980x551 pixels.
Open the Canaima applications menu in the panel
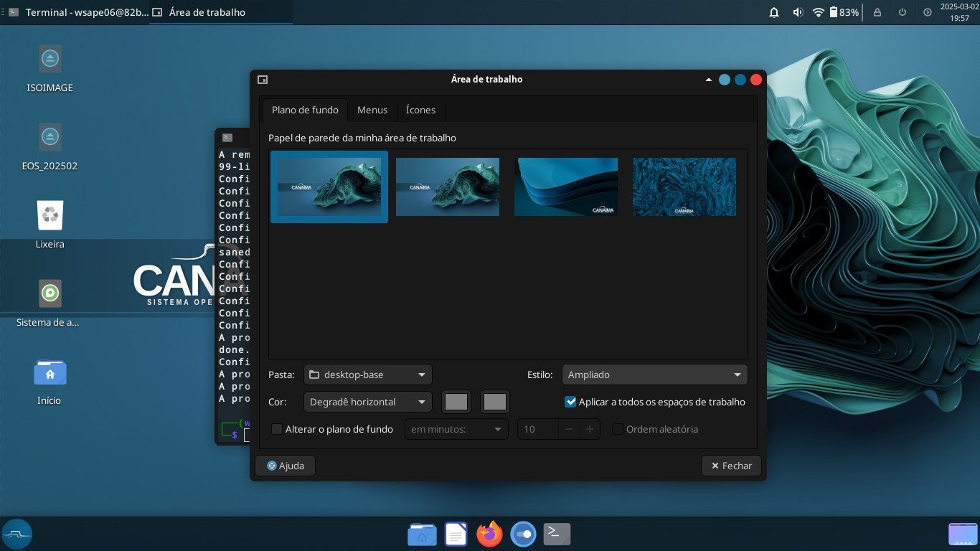coord(17,534)
